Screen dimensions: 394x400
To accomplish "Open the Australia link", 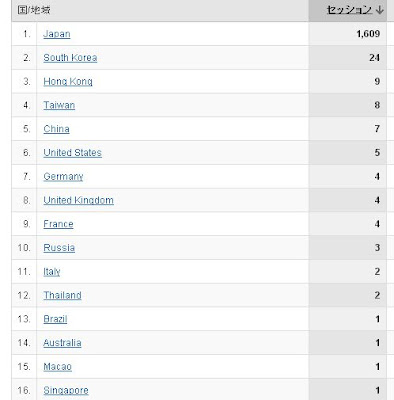I will 62,343.
